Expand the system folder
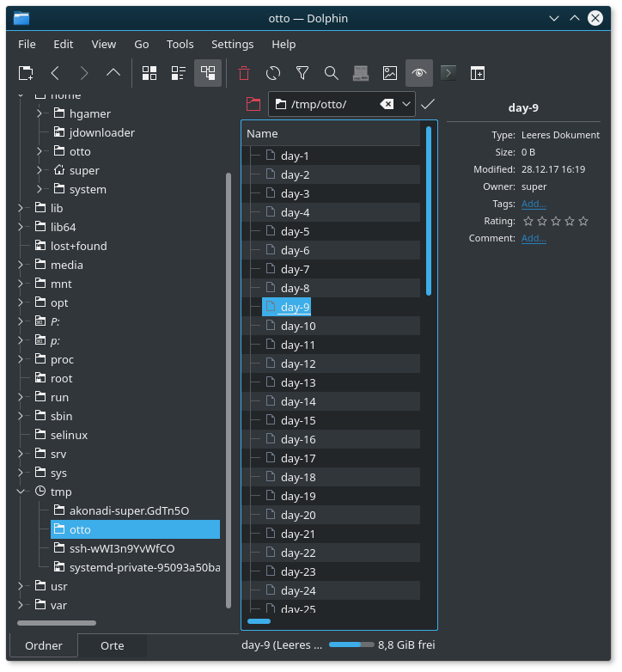 40,189
